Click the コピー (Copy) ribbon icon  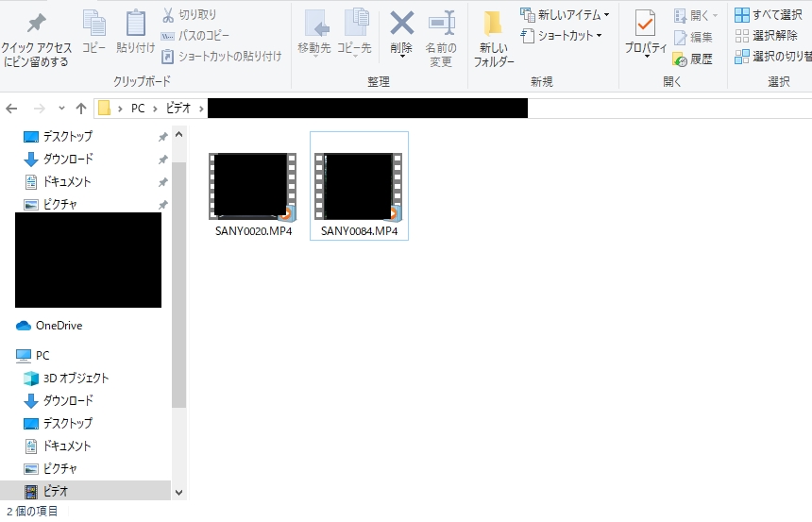point(93,31)
